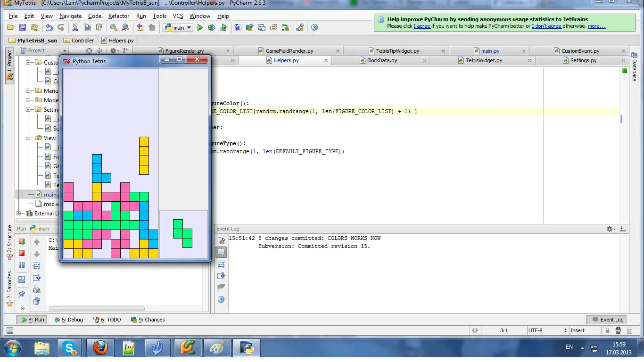Viewport: 644px width, 362px height.
Task: Run with coverage from the toolbar
Action: pos(223,28)
